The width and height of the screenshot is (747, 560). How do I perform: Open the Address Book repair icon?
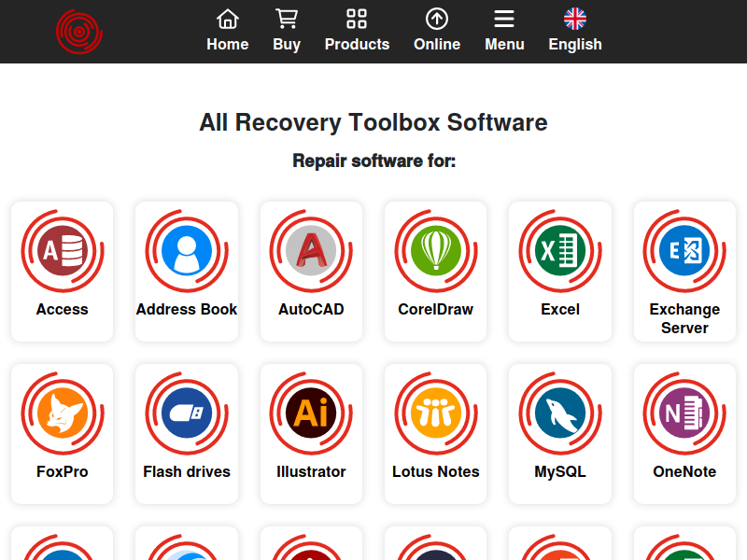pos(187,251)
